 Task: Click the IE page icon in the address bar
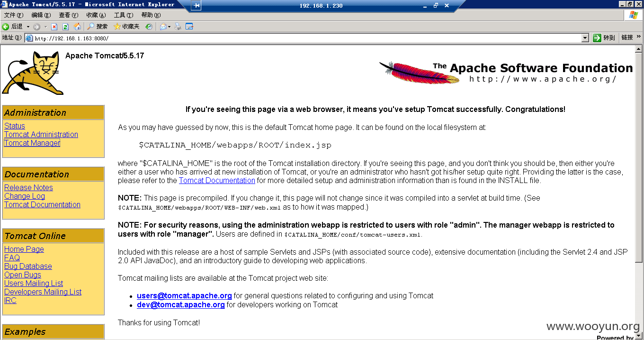29,38
